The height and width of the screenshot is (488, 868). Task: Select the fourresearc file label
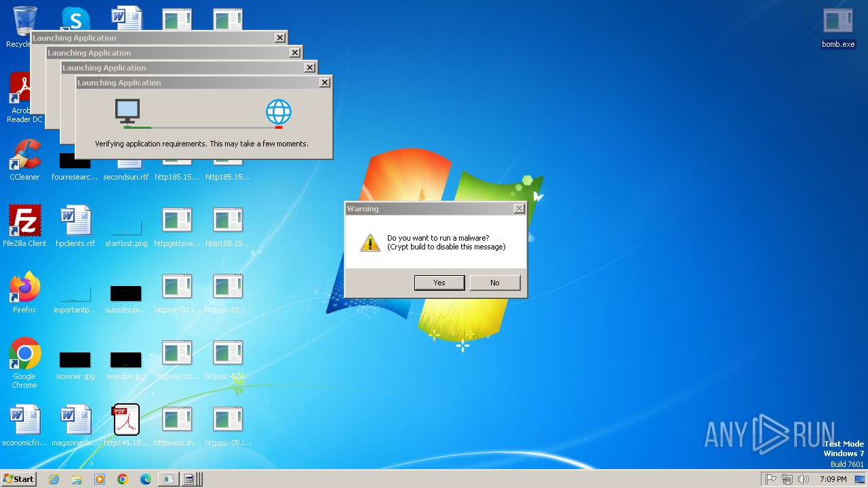[75, 177]
